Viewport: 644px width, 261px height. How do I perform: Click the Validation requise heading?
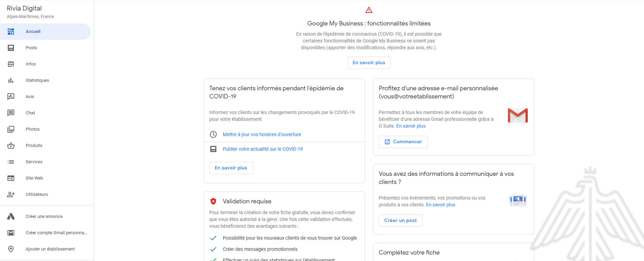[247, 201]
